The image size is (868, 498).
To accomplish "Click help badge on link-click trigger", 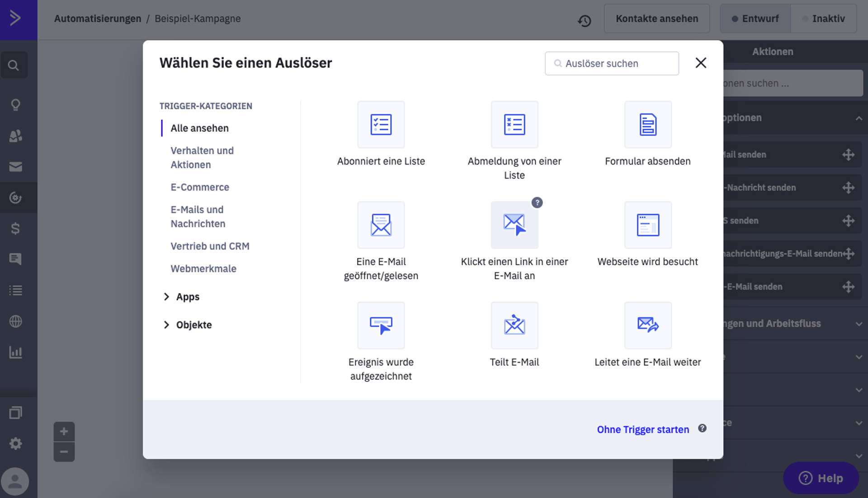I will pos(537,202).
